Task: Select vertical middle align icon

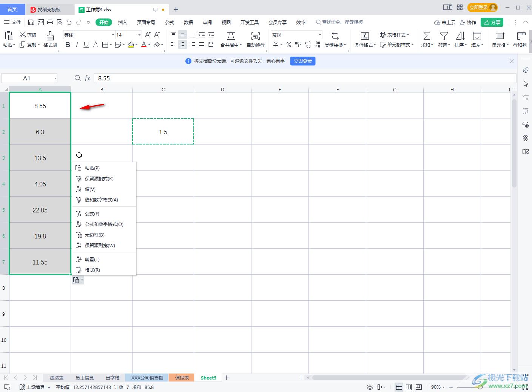Action: [x=183, y=35]
